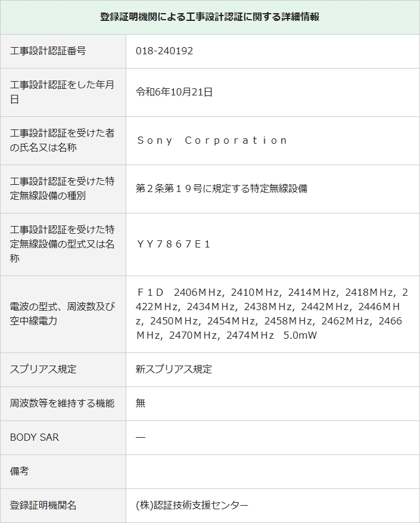The height and width of the screenshot is (523, 420).
Task: Click the 周波数等を維持する機能 label
Action: click(62, 404)
